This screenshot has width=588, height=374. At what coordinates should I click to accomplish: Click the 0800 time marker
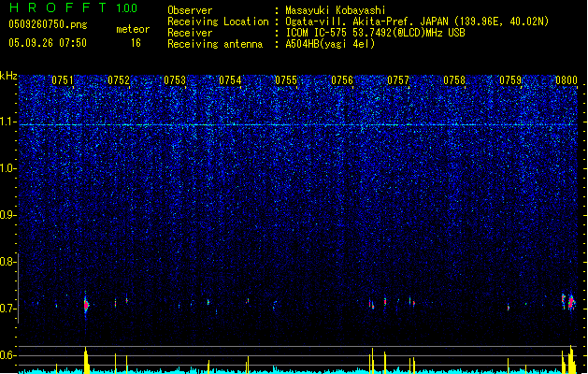click(566, 80)
